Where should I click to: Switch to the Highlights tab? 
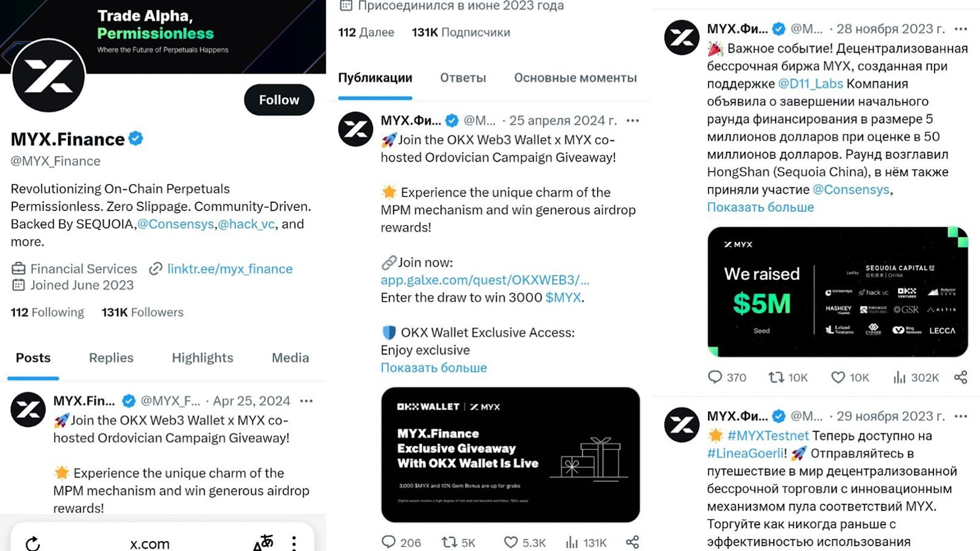(x=202, y=358)
